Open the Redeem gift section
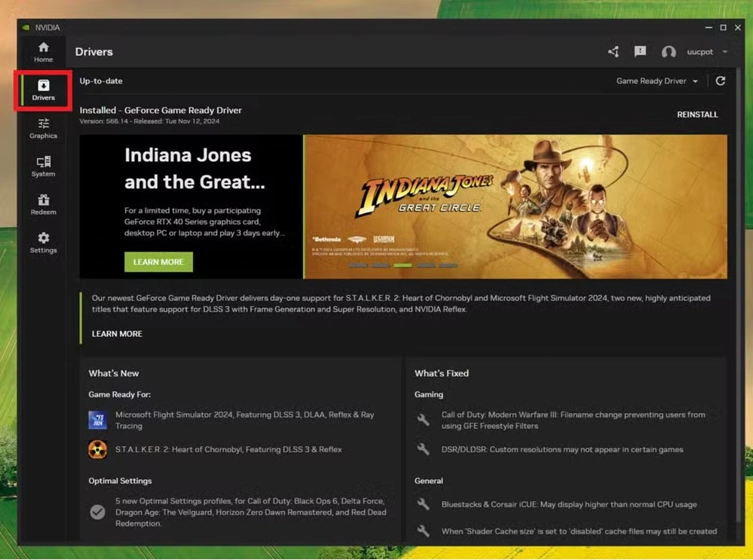This screenshot has height=560, width=753. (43, 204)
